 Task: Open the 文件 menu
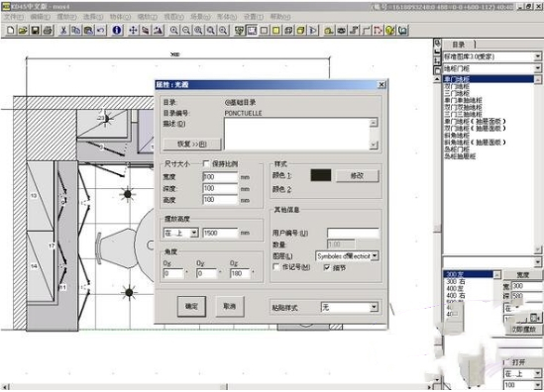[x=14, y=17]
